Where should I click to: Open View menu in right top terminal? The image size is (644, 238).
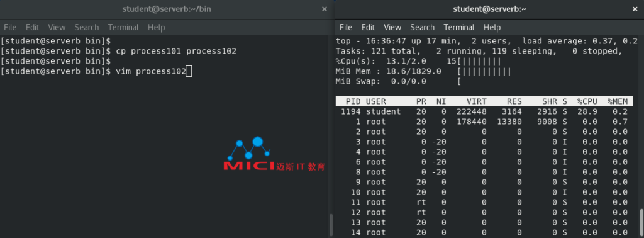[x=392, y=28]
